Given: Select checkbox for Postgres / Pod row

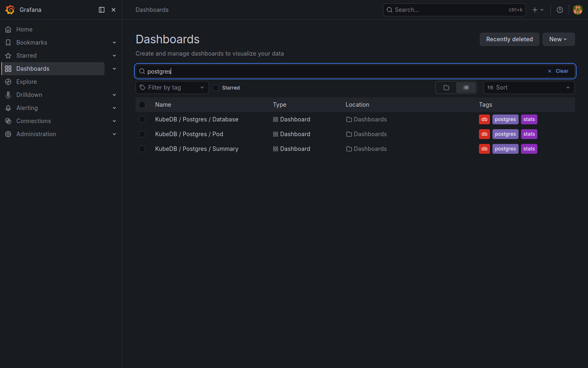Looking at the screenshot, I should point(142,134).
